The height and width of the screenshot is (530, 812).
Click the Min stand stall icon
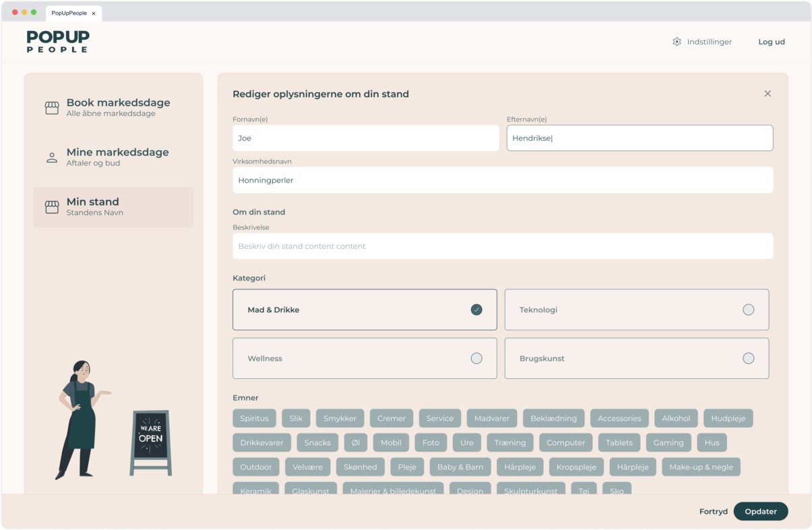tap(51, 206)
